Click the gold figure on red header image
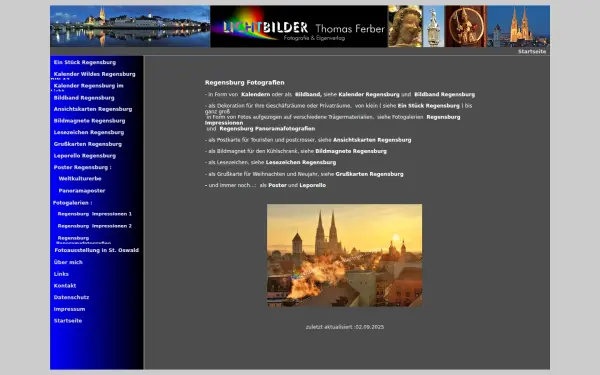Screen dimensions: 600x375 466,26
